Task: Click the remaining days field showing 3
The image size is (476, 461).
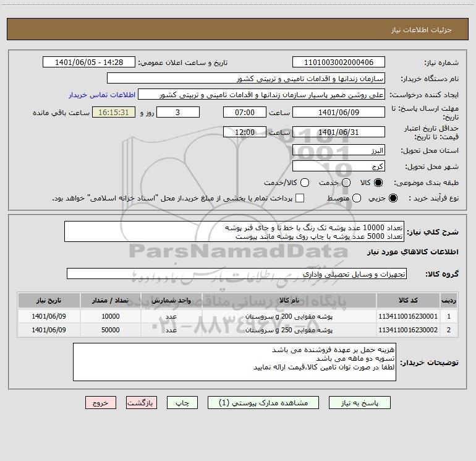Action: tap(178, 113)
